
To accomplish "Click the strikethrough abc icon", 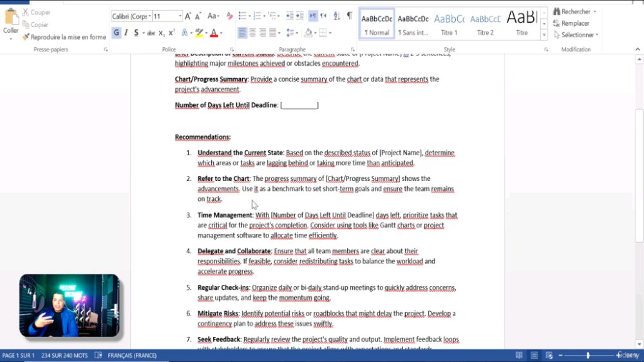I will tap(151, 33).
